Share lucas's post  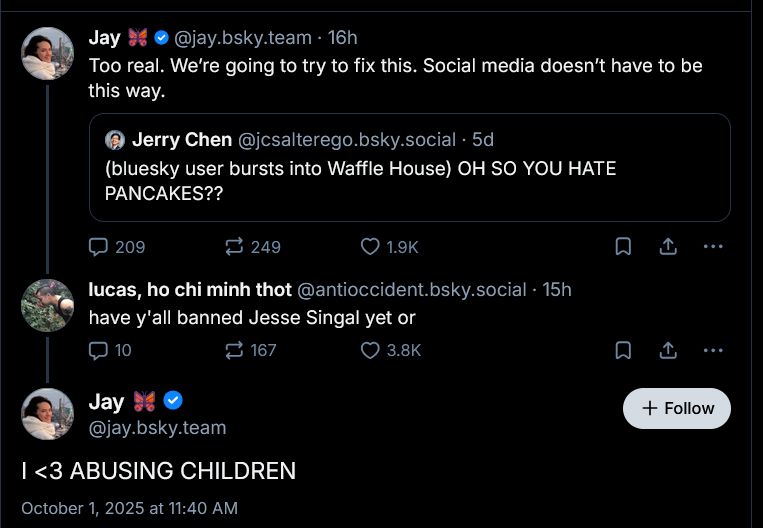[669, 350]
